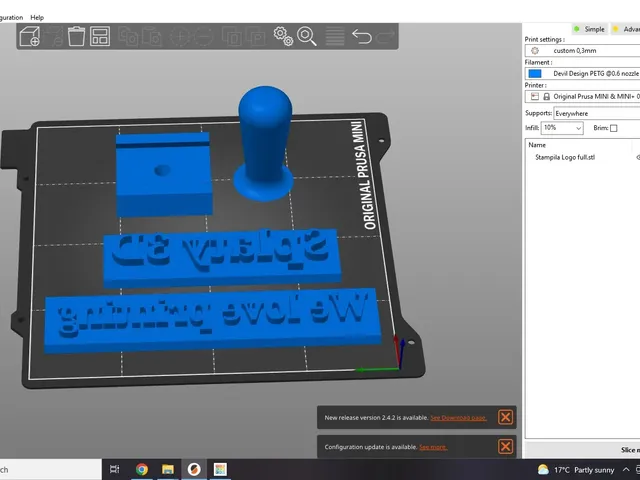Expand hidden system tray icons chevron
640x480 pixels.
(626, 470)
